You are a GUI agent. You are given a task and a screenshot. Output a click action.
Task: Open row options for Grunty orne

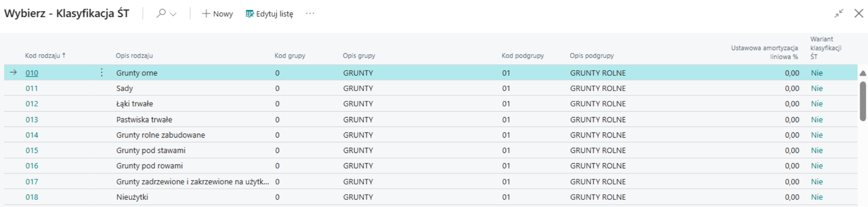click(102, 73)
